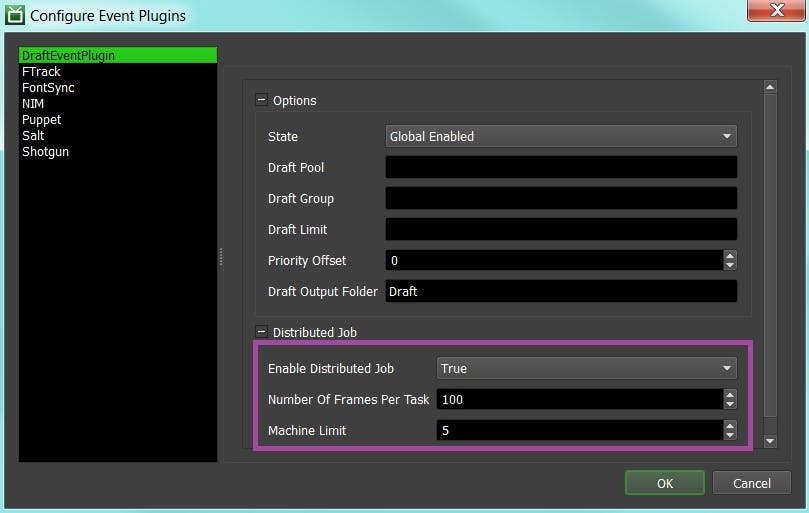Screen dimensions: 809x513
Task: Click the Machine Limit value field
Action: [580, 430]
